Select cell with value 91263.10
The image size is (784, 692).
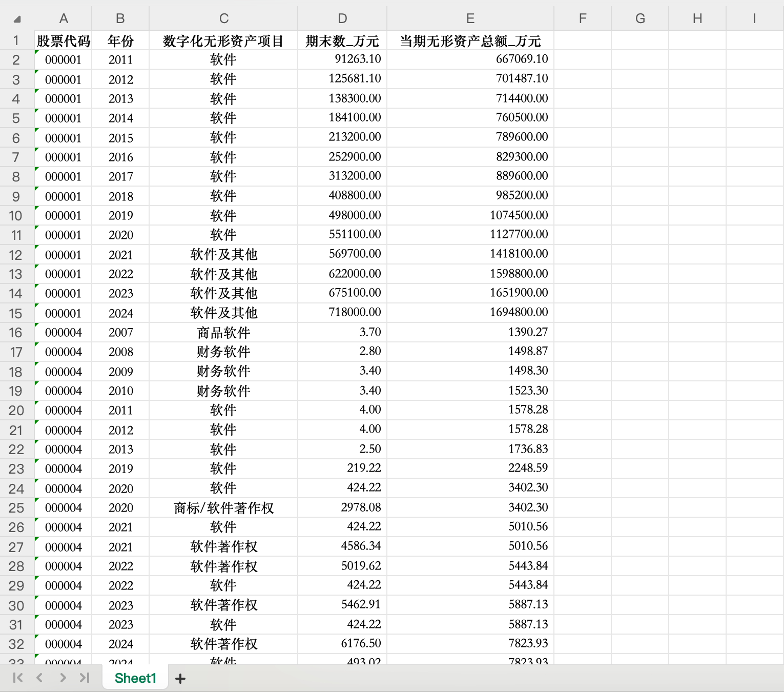[x=342, y=59]
